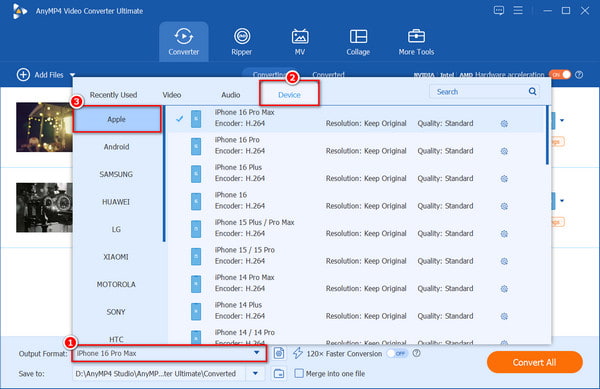This screenshot has height=389, width=600.
Task: Toggle Hardware acceleration switch
Action: 560,75
